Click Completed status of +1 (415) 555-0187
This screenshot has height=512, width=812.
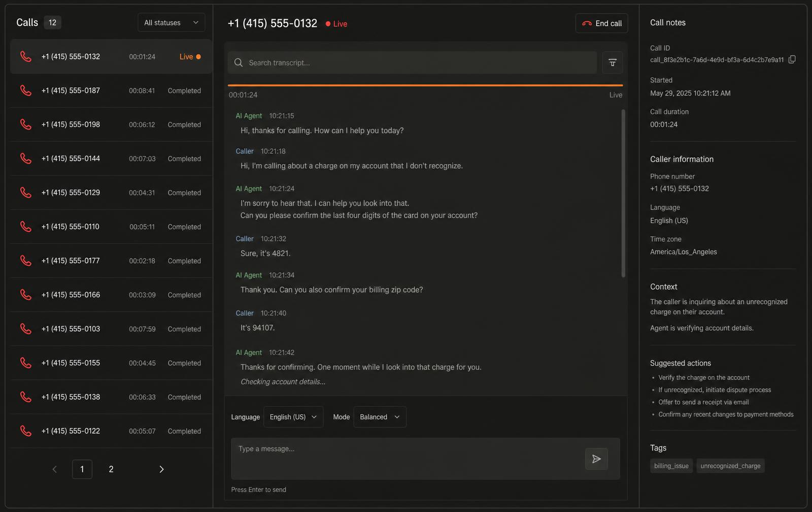[184, 90]
